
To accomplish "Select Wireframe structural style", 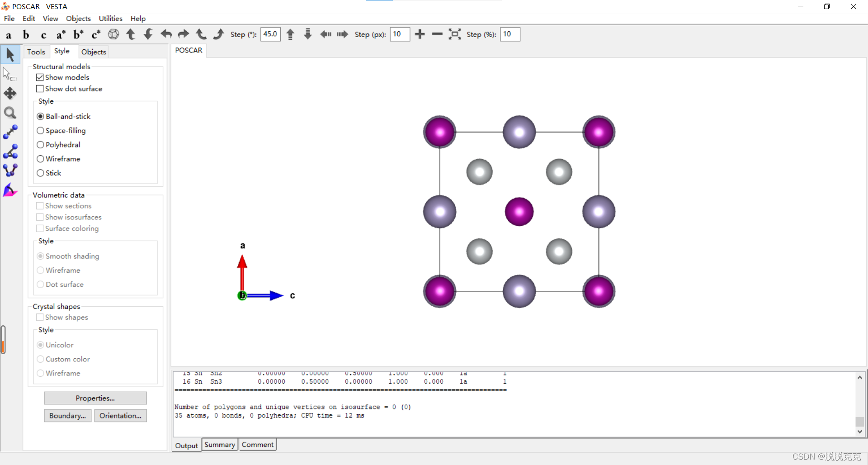I will (x=40, y=159).
